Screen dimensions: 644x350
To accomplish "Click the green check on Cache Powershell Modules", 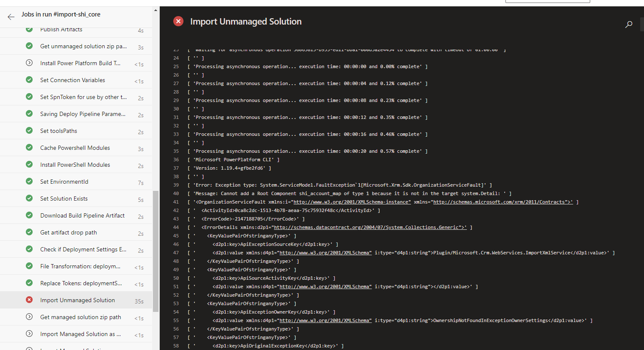I will (x=29, y=148).
